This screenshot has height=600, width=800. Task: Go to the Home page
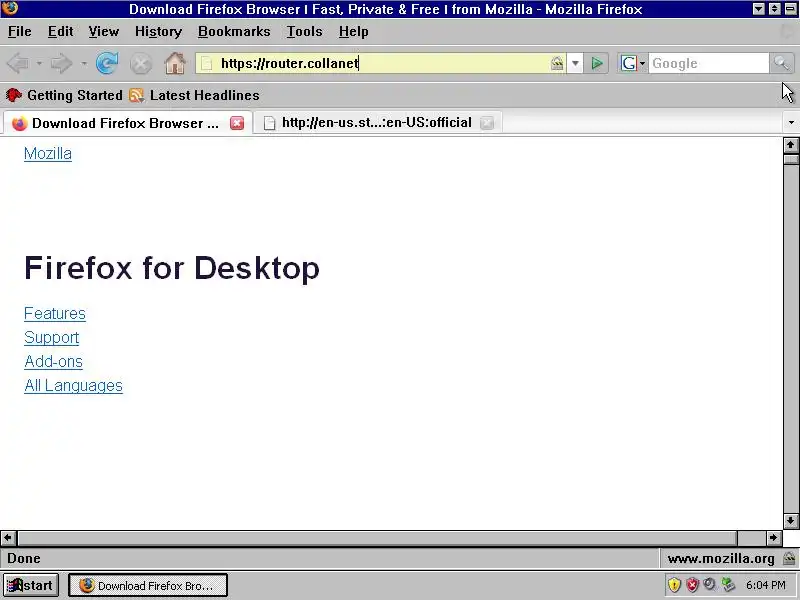pos(175,63)
